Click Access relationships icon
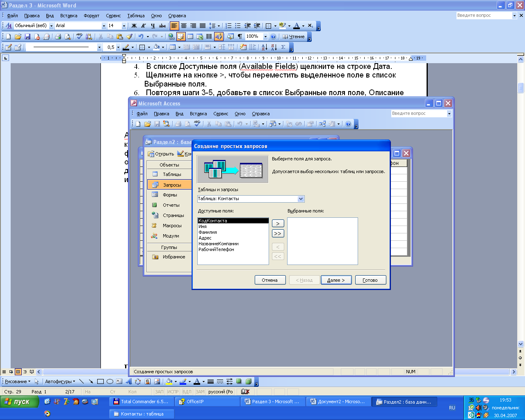 coord(322,124)
